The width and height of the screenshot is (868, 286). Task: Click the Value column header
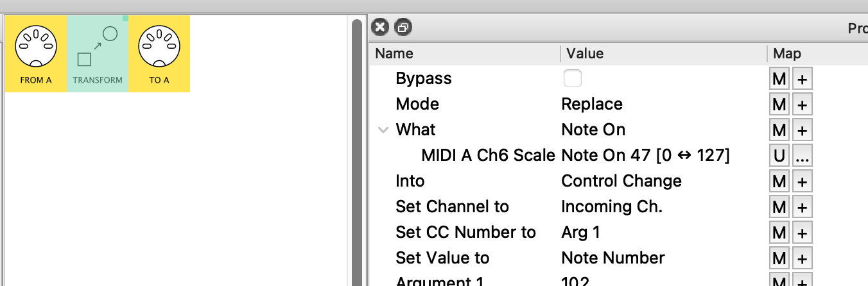585,53
